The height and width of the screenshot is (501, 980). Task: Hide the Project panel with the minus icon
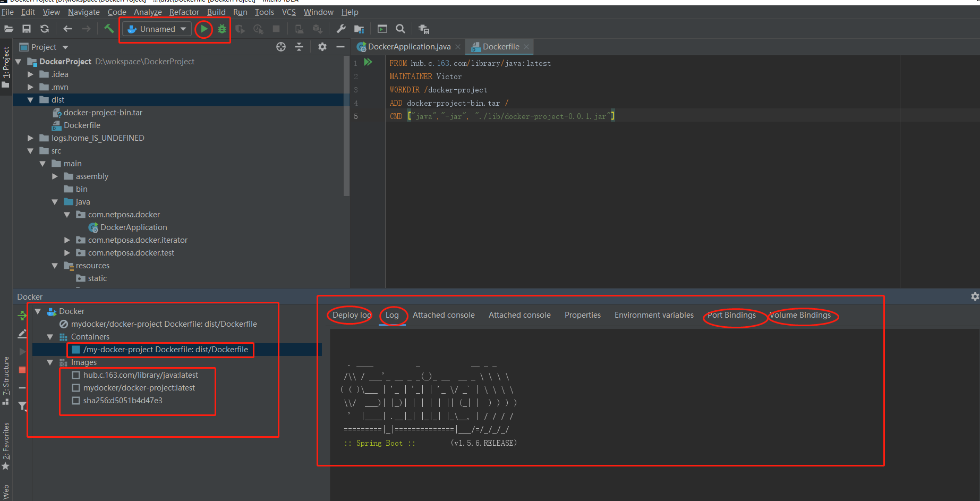pos(340,47)
